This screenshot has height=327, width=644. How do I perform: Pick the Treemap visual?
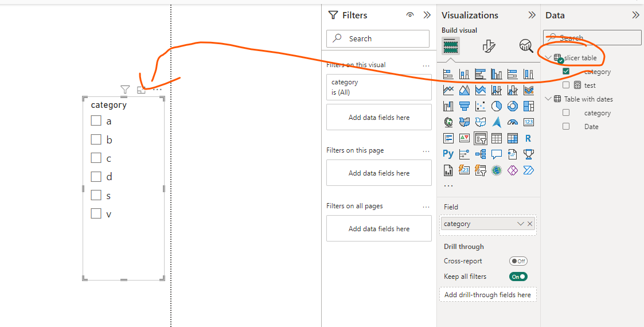tap(529, 106)
